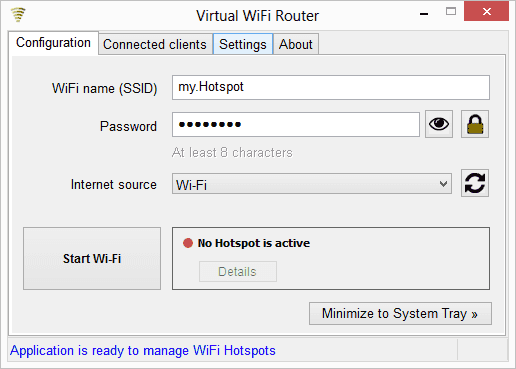
Task: Click the status bar message text
Action: coord(143,350)
